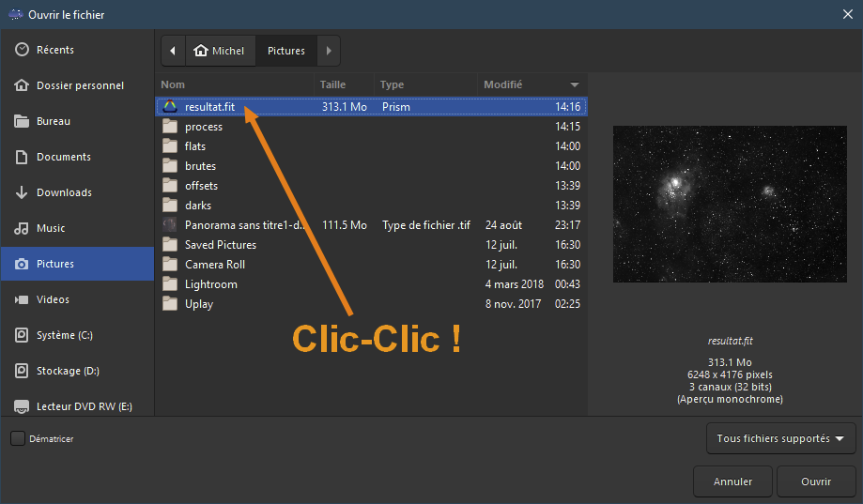The width and height of the screenshot is (863, 504).
Task: Click the Saved Pictures folder icon
Action: [170, 245]
